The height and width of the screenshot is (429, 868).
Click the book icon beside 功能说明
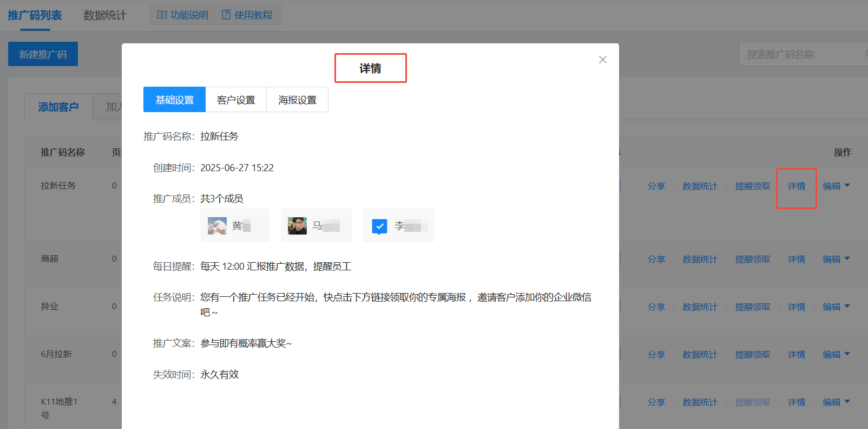162,15
